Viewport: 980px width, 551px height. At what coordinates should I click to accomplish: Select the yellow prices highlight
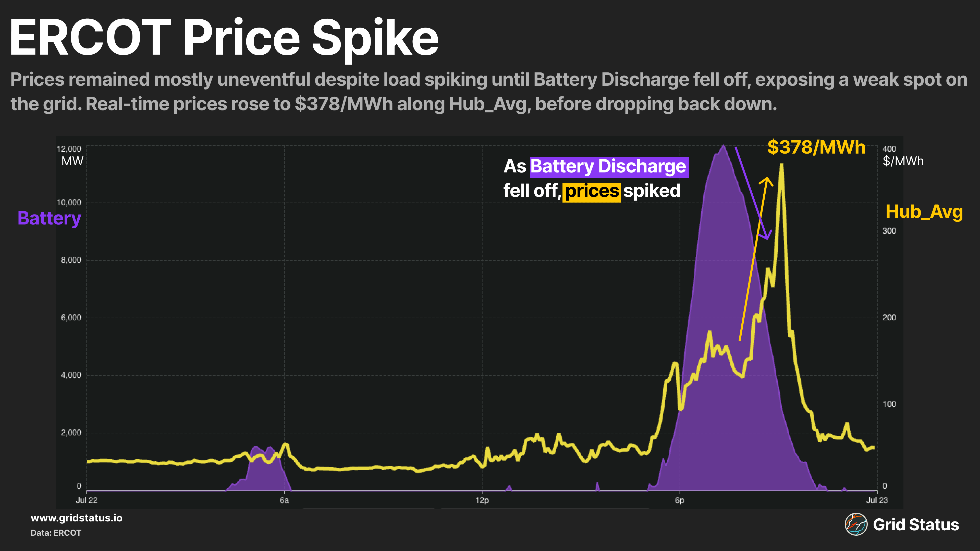point(592,192)
